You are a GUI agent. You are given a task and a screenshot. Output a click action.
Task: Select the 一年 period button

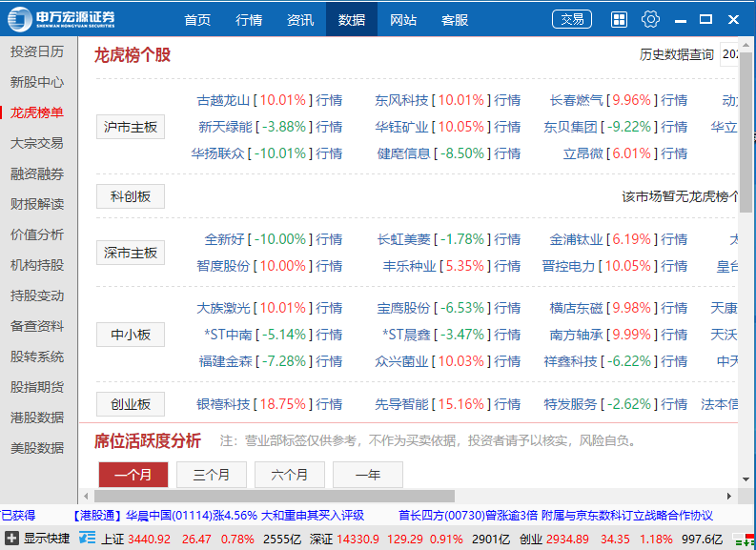368,475
